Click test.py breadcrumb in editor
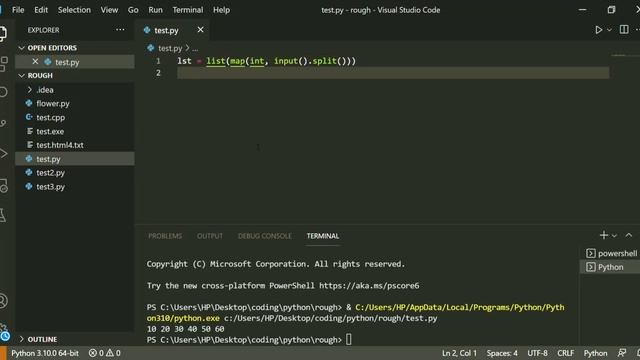This screenshot has width=640, height=360. point(170,48)
